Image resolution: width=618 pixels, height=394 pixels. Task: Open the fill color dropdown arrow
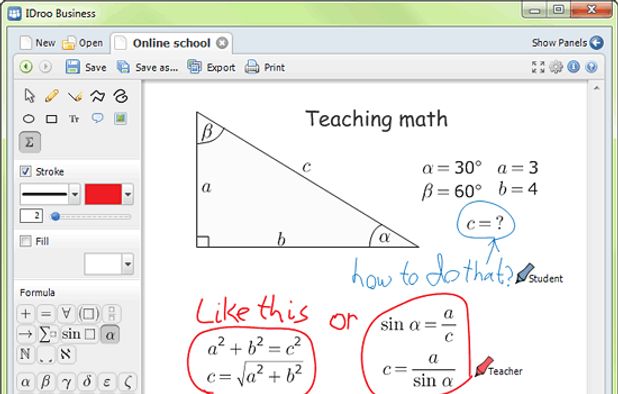pos(128,264)
